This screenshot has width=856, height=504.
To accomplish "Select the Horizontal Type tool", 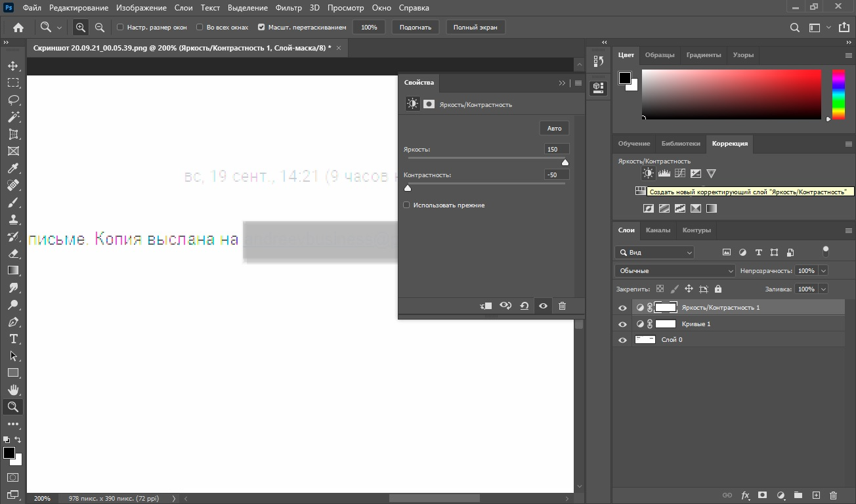I will pos(13,339).
